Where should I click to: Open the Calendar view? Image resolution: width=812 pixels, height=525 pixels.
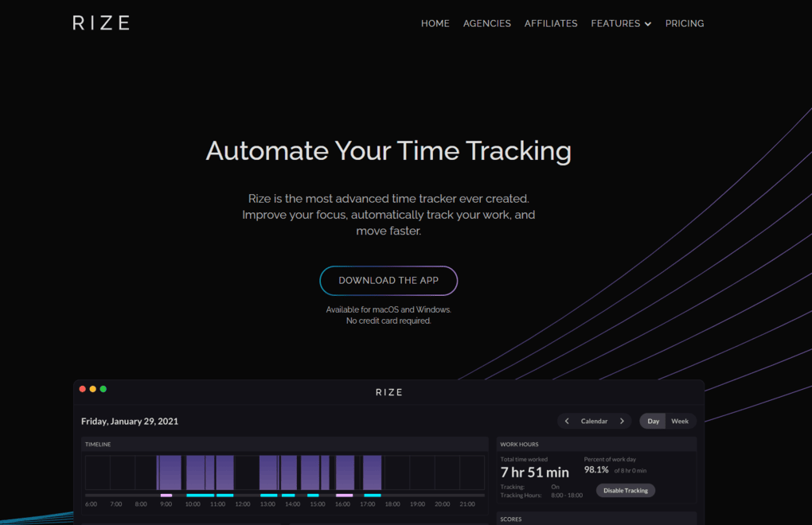(594, 421)
